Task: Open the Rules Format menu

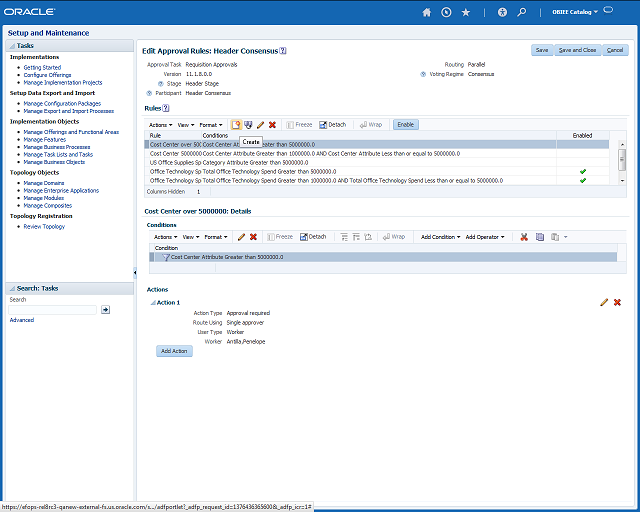Action: pos(211,125)
